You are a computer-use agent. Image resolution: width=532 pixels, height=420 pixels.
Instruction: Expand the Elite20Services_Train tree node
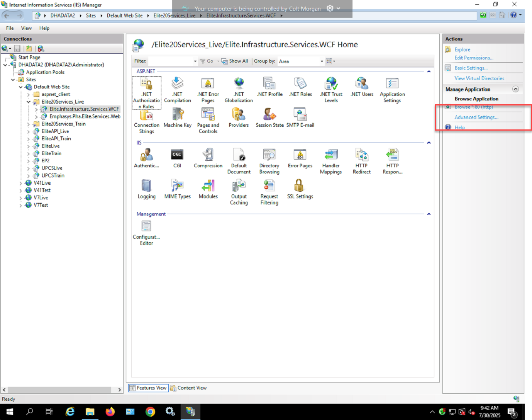point(29,124)
